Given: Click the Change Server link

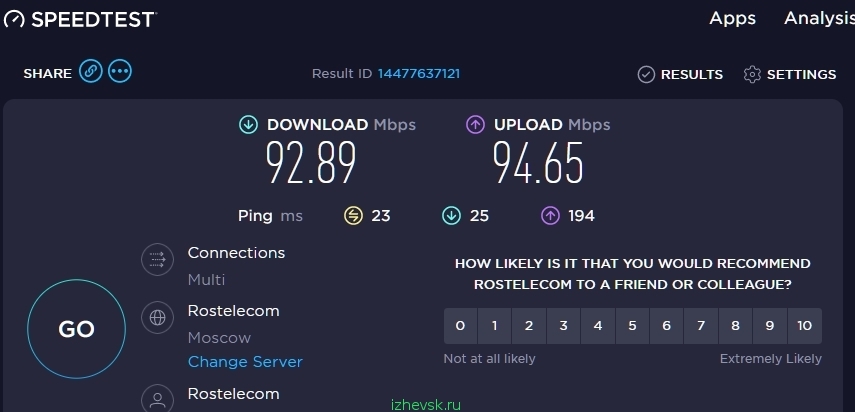Looking at the screenshot, I should tap(245, 362).
